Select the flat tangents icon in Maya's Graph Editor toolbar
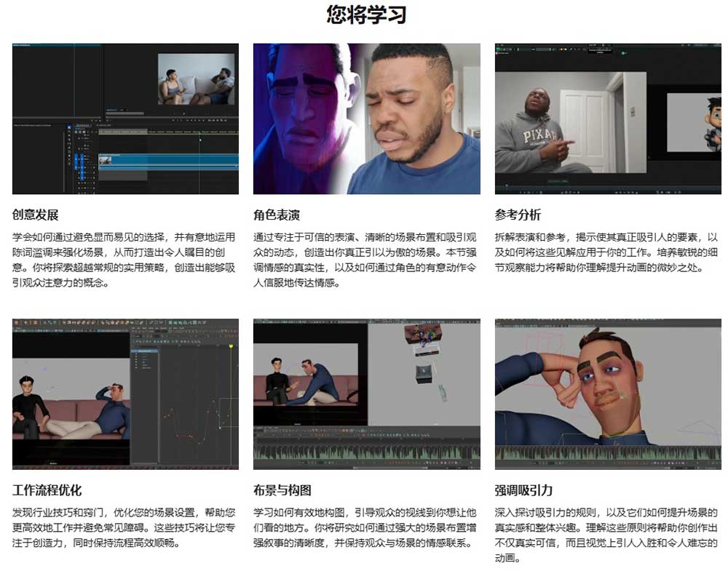Screen dimensions: 728x571 pyautogui.click(x=173, y=340)
